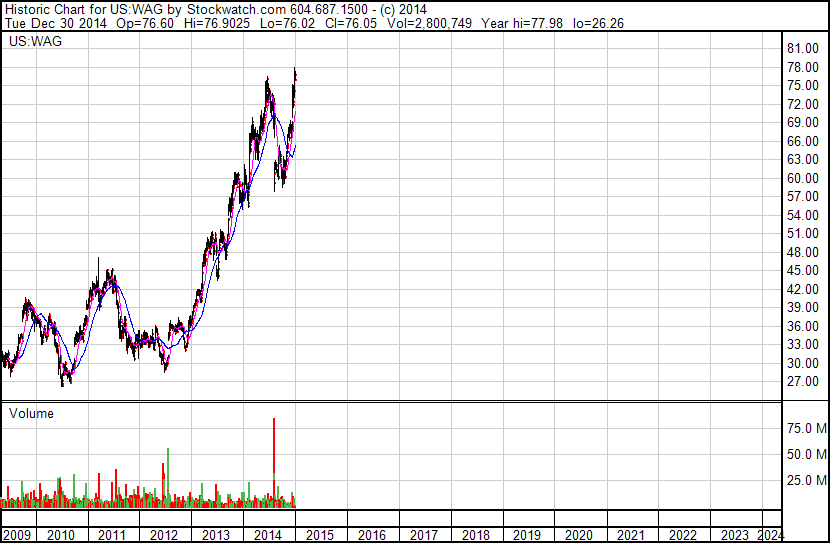The width and height of the screenshot is (830, 543).
Task: Click the 39.00 price axis label
Action: [803, 307]
